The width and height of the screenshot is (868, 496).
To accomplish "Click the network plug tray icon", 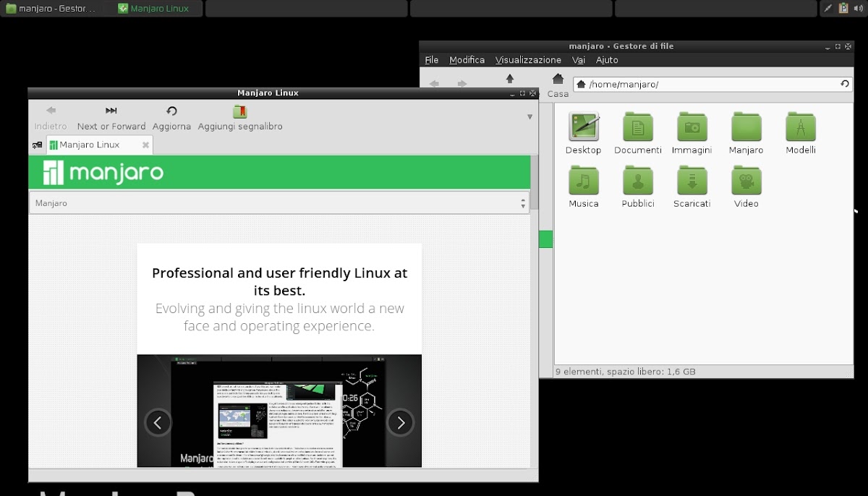I will click(x=829, y=8).
